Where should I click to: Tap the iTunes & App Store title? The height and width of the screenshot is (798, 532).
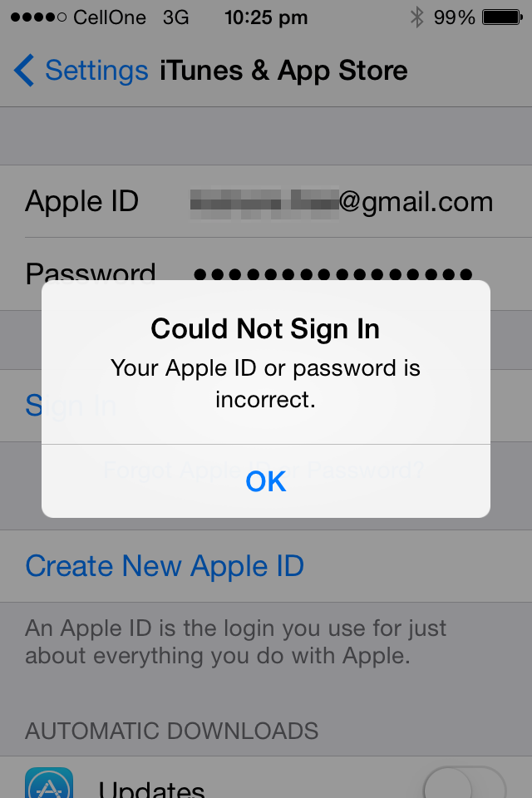283,70
